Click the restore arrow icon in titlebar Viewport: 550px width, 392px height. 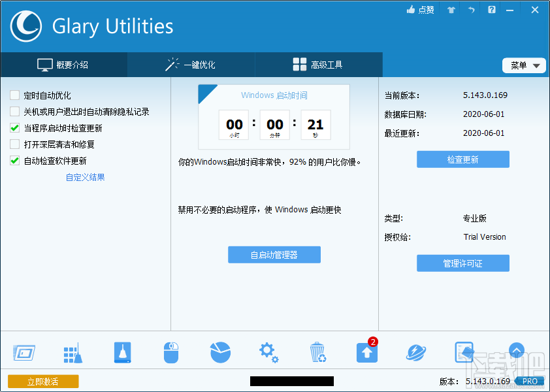471,9
